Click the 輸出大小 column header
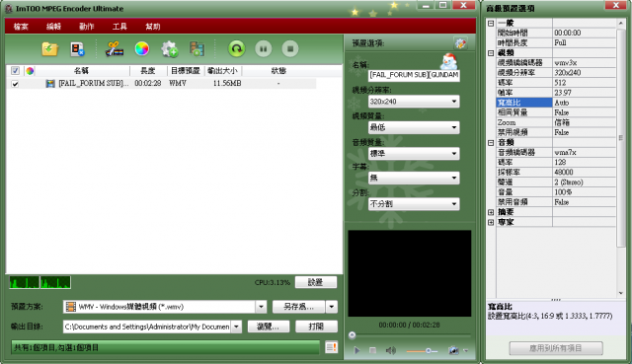The image size is (632, 364). coord(223,71)
